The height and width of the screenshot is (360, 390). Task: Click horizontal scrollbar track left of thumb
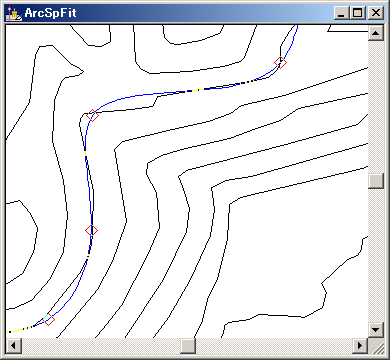point(101,346)
